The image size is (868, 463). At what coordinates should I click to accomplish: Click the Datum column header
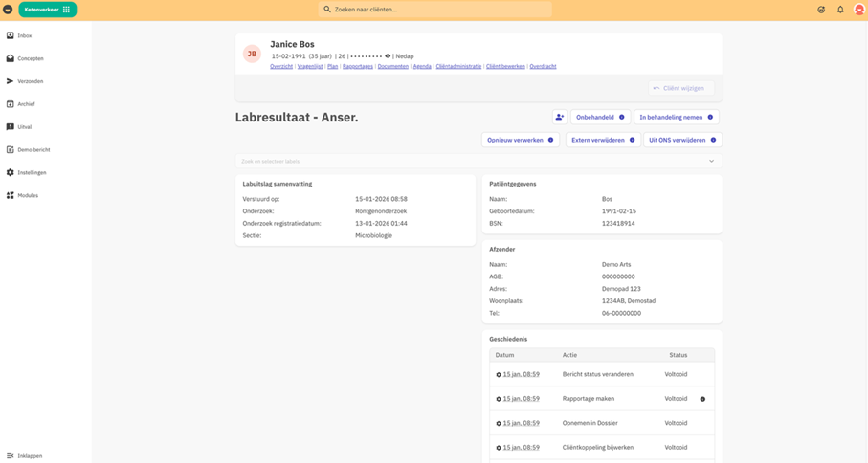coord(504,355)
